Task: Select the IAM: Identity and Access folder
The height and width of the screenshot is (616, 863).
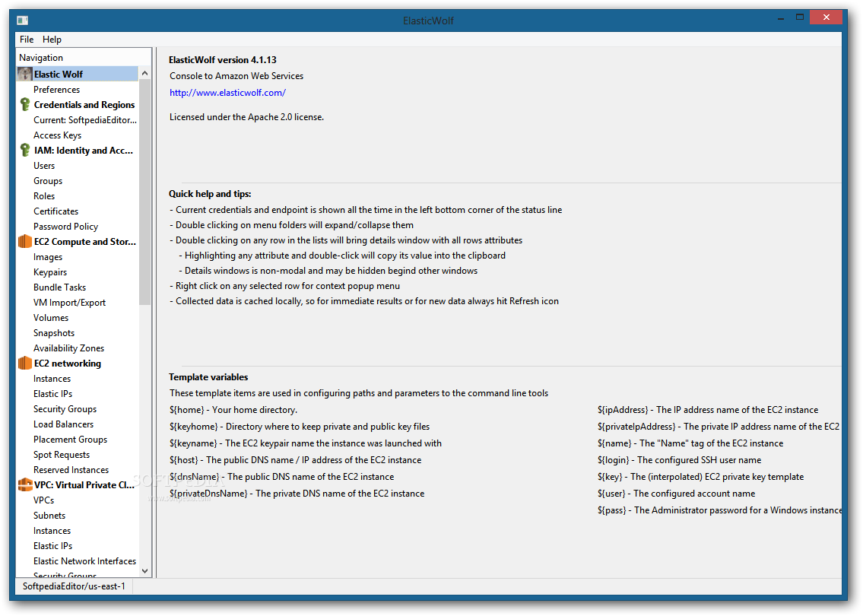Action: (84, 151)
